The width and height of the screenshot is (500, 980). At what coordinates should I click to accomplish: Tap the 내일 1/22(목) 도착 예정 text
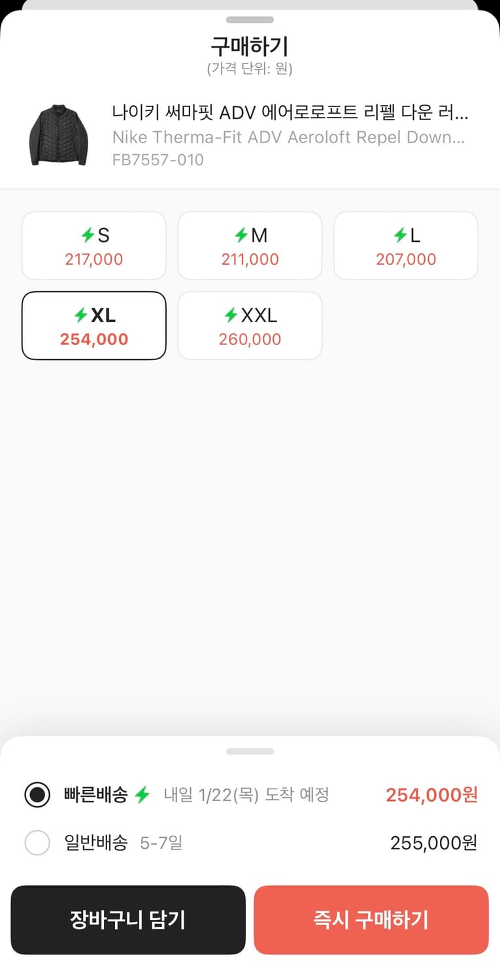point(246,794)
